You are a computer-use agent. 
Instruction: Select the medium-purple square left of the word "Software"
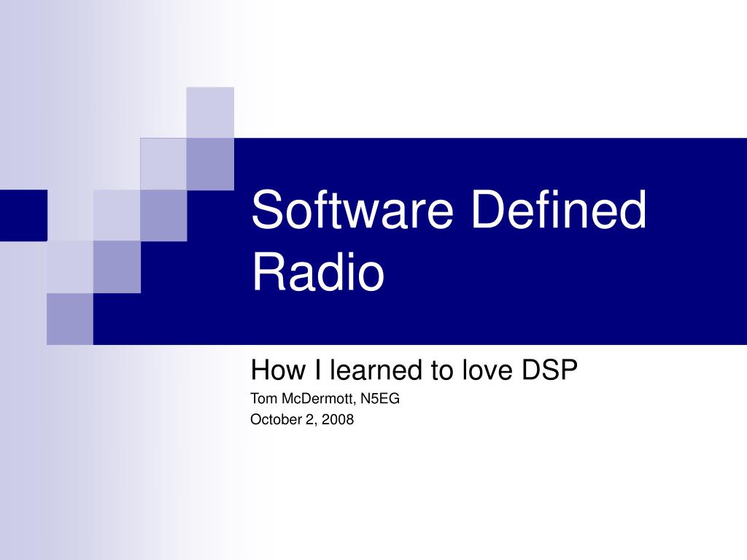163,215
